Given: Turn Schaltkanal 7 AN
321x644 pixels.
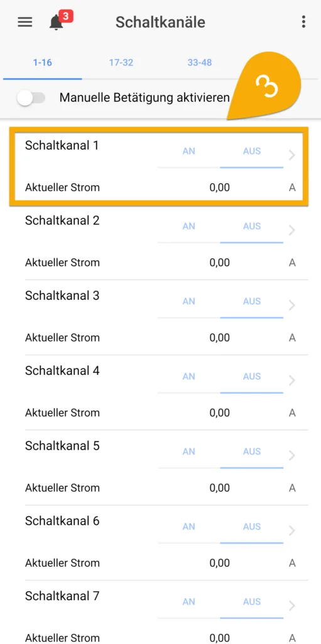Looking at the screenshot, I should click(189, 602).
